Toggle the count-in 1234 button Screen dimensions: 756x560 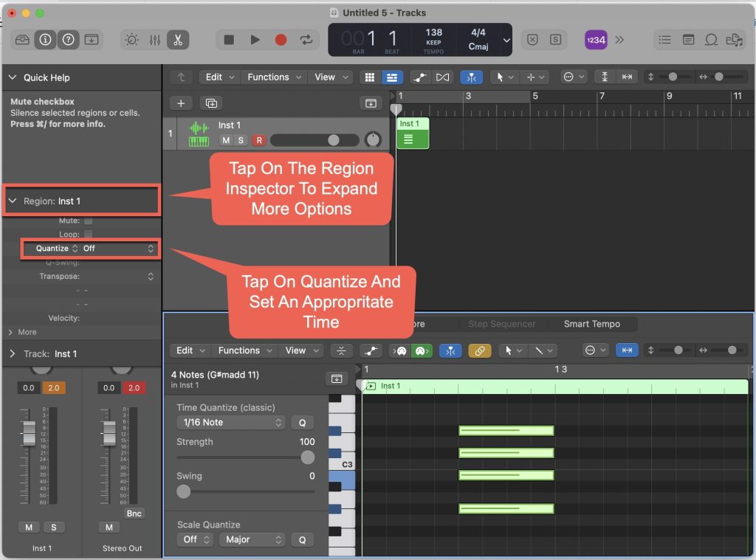(595, 40)
